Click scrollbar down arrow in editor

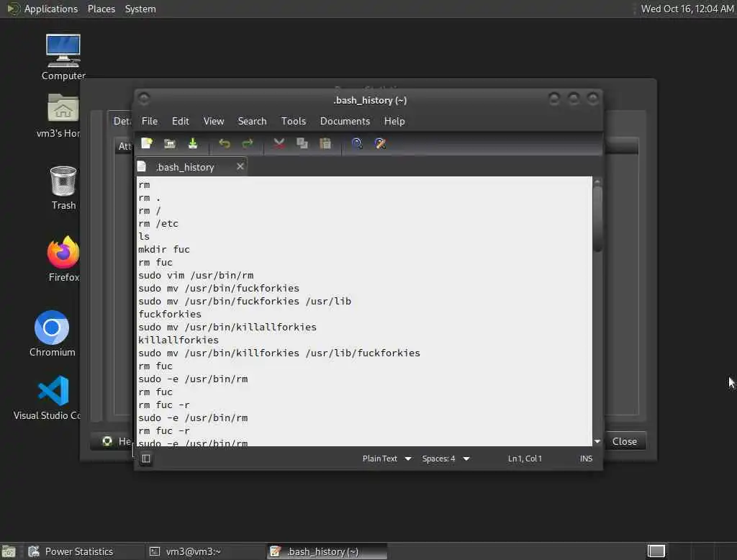pyautogui.click(x=597, y=441)
